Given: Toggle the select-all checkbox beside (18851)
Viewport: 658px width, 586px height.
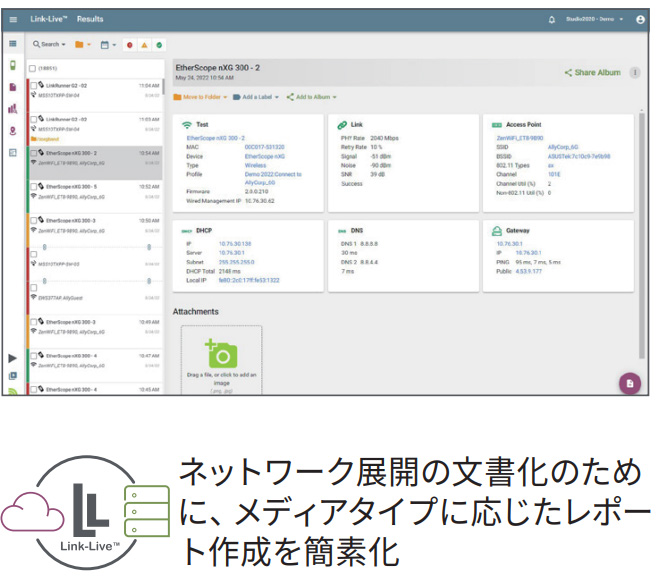Looking at the screenshot, I should tap(32, 68).
